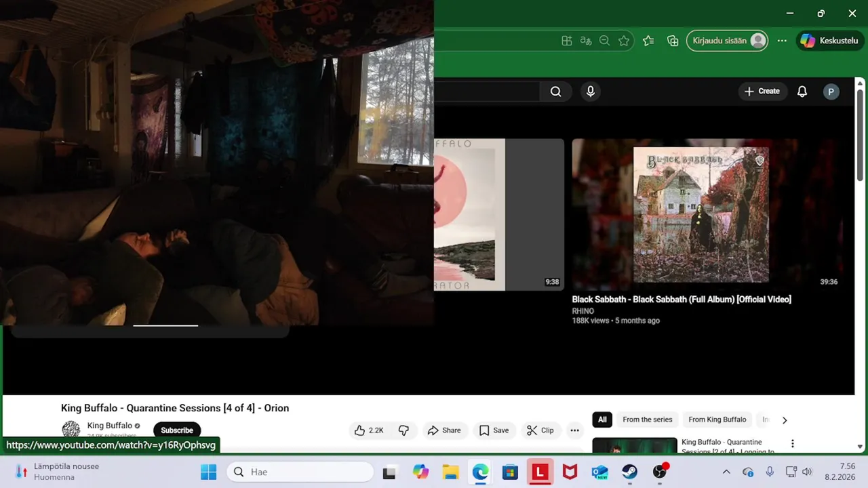Open options for the Quarantine Sessions 2 of 4 suggestion

792,444
